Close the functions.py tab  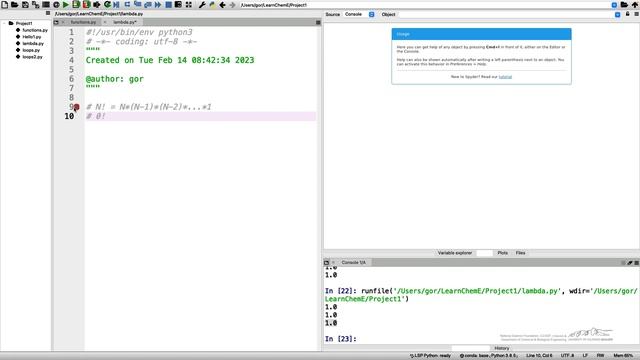(63, 22)
